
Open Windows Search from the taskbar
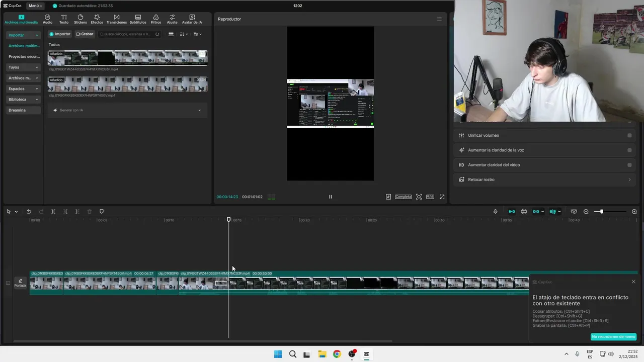(292, 354)
